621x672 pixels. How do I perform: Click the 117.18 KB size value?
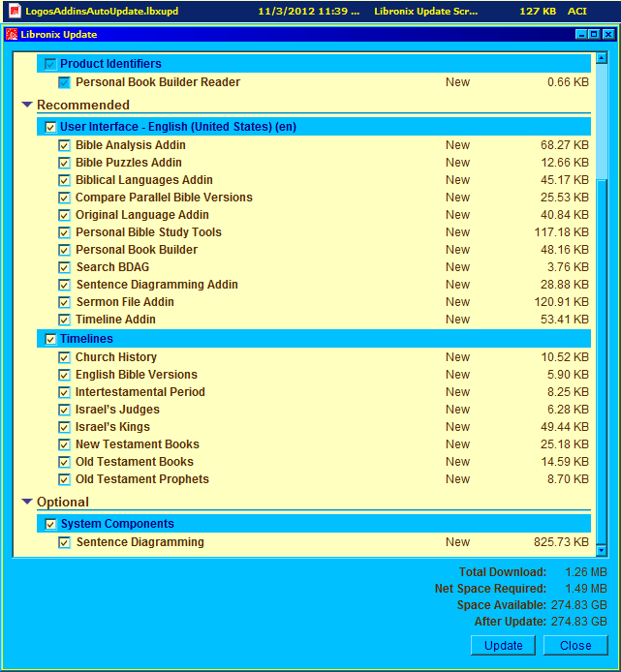(561, 232)
